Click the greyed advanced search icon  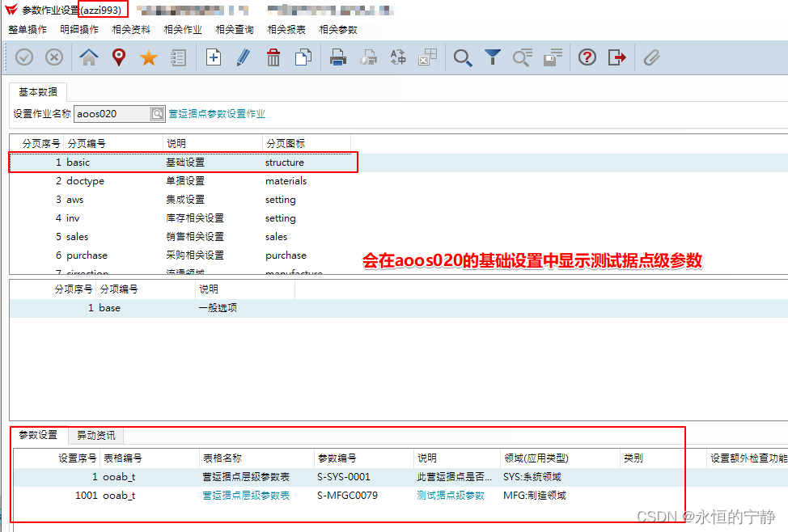523,57
